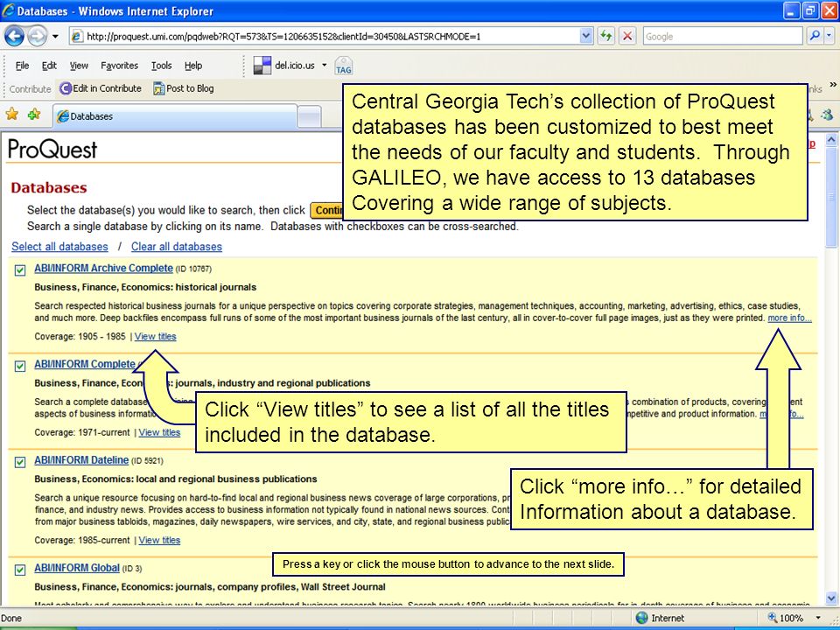This screenshot has height=630, width=840.
Task: Click the browser Back arrow button
Action: coord(15,37)
